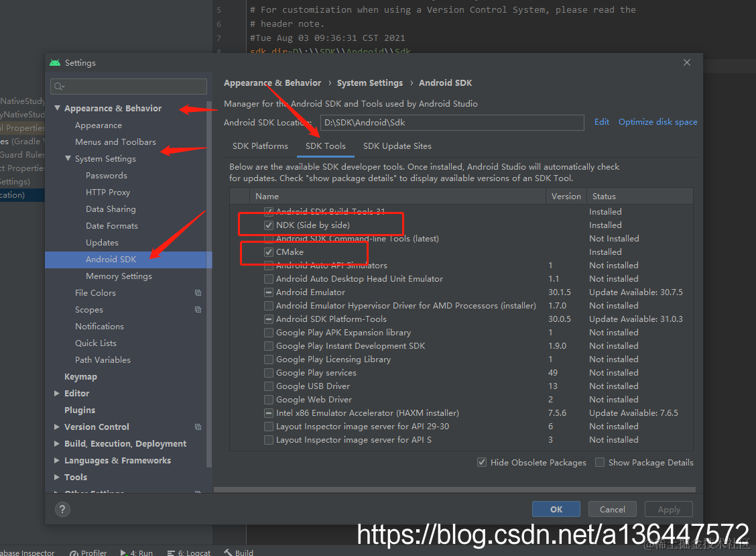Open Path Variables settings

click(103, 360)
